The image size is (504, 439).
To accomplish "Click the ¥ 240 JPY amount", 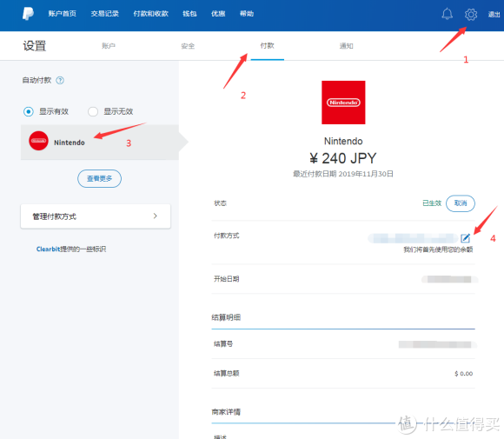I will pos(343,158).
